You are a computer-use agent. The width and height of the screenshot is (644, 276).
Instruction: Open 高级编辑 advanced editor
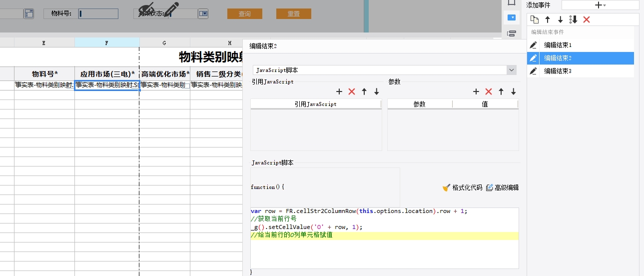click(x=502, y=187)
